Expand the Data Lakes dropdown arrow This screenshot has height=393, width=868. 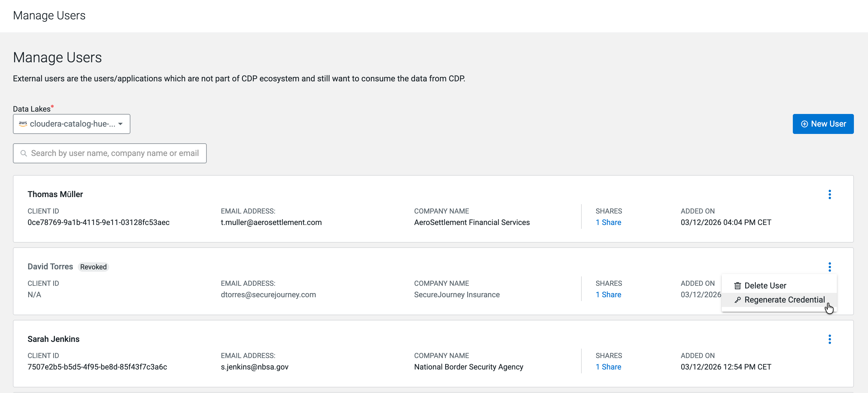[x=120, y=124]
